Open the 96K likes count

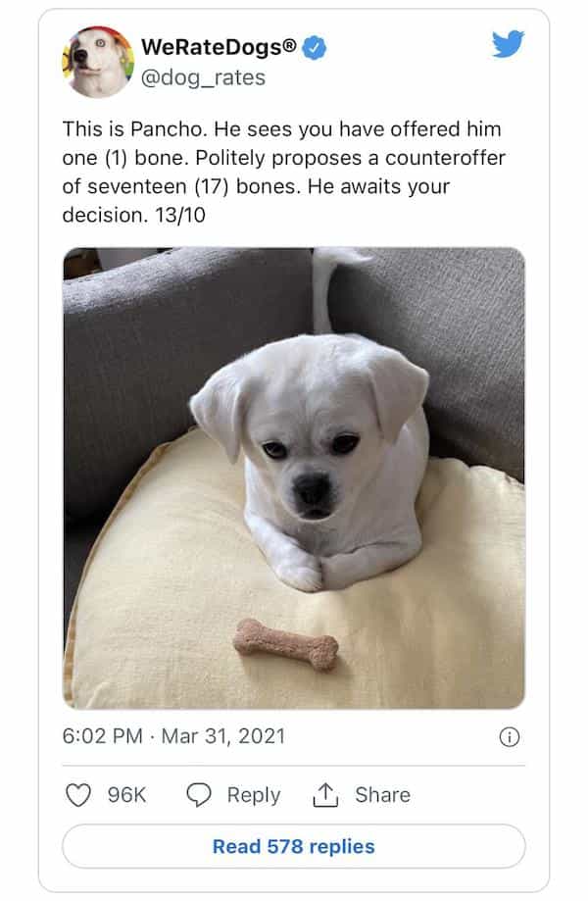(x=126, y=795)
